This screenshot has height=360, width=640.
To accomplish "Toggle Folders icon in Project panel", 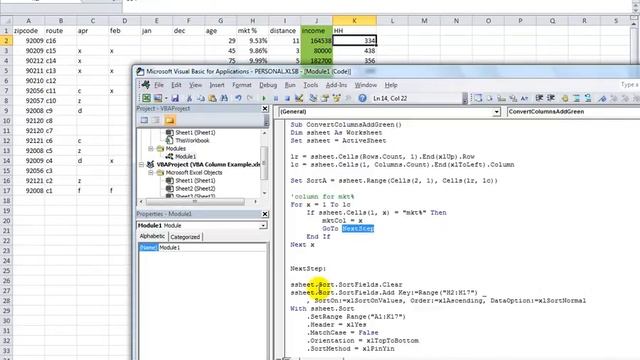I will tap(170, 120).
